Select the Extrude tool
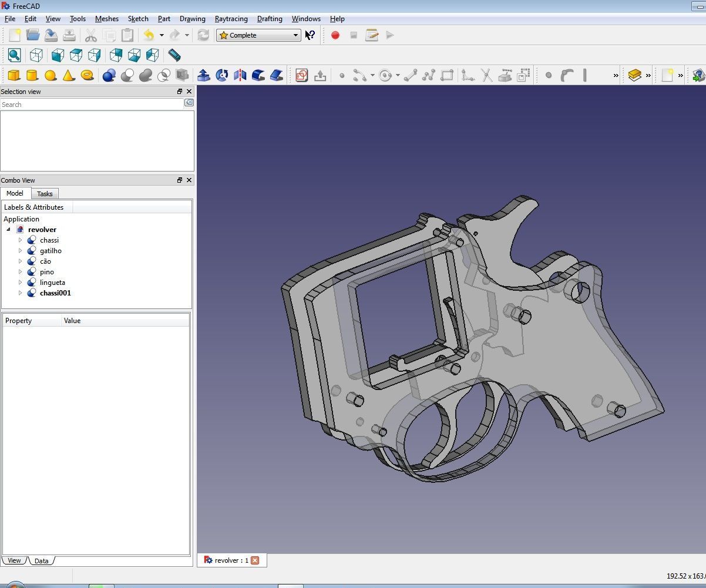 pos(204,75)
